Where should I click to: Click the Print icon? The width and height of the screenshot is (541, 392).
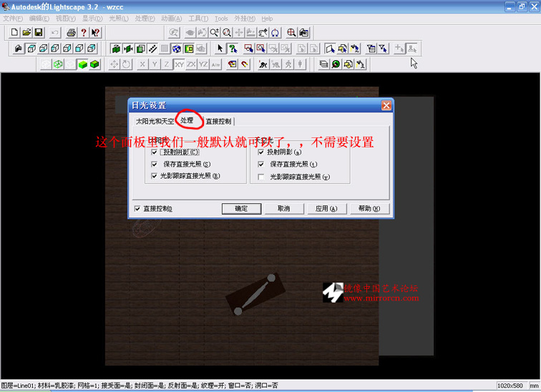click(71, 32)
